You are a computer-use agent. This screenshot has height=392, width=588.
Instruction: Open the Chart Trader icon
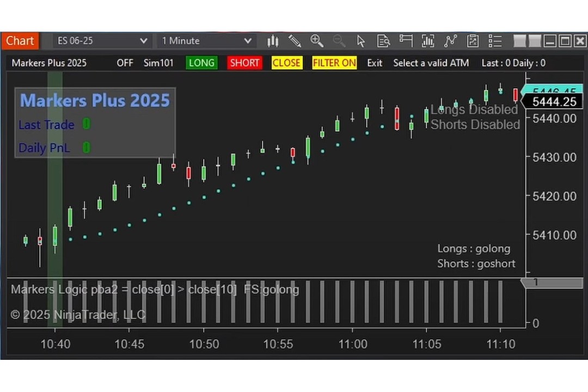click(x=406, y=41)
